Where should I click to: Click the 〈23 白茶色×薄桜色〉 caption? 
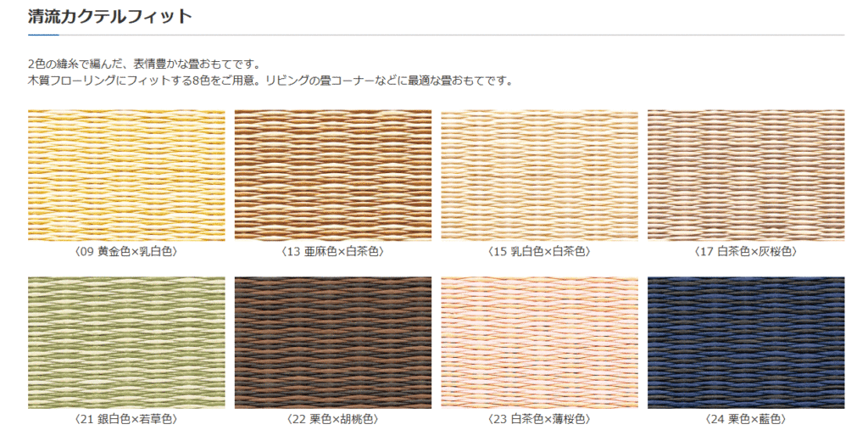tap(540, 419)
